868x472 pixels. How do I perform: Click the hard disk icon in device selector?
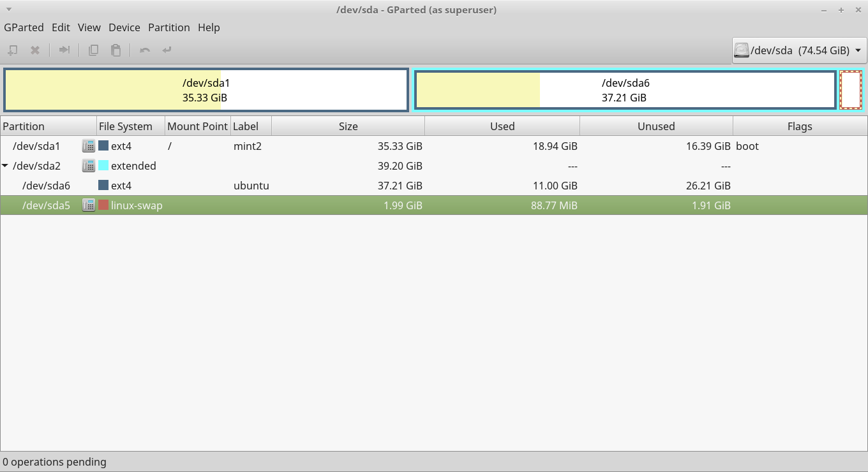741,50
